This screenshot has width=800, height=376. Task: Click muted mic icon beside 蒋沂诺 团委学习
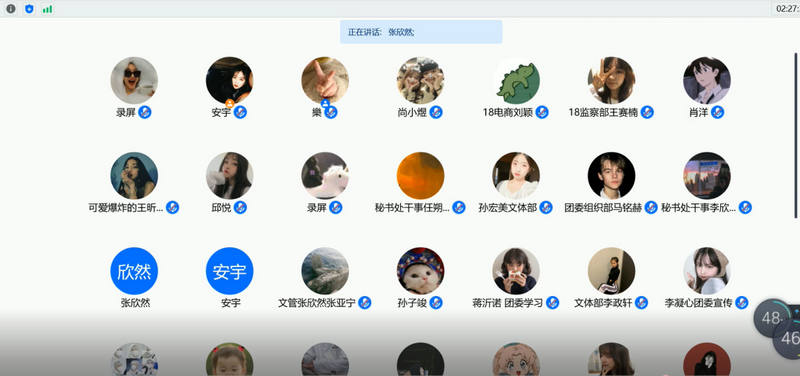point(553,303)
